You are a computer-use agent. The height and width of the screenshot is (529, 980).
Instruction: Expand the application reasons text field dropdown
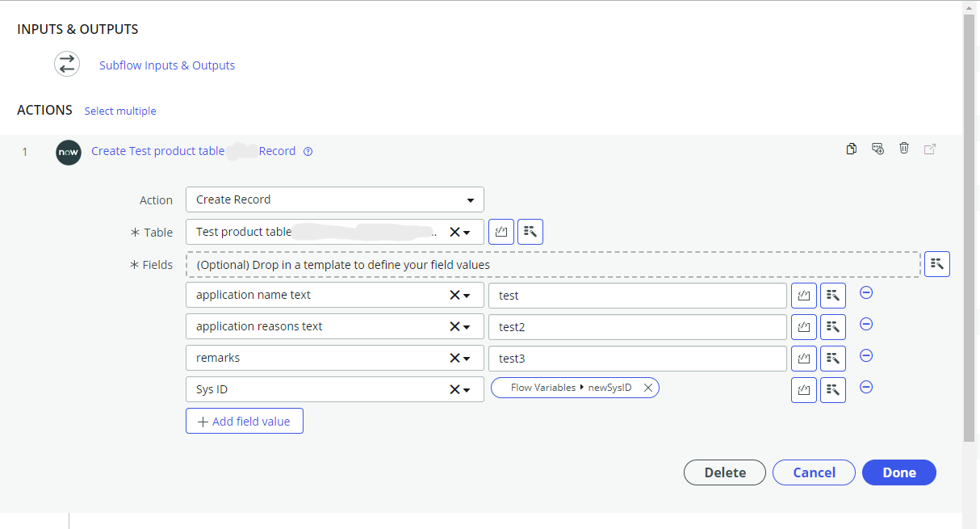click(467, 327)
